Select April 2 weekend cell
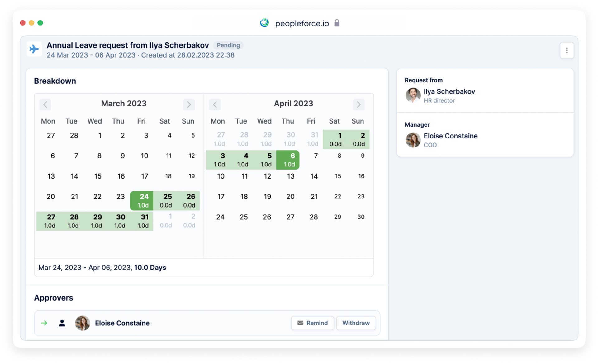 click(358, 139)
